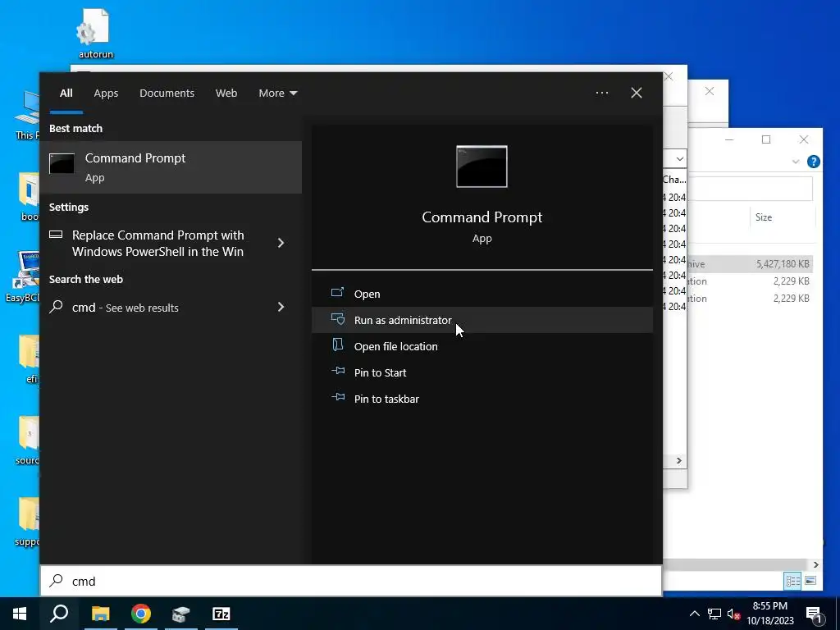Launch Google Chrome from the taskbar
The height and width of the screenshot is (630, 840).
[x=141, y=614]
